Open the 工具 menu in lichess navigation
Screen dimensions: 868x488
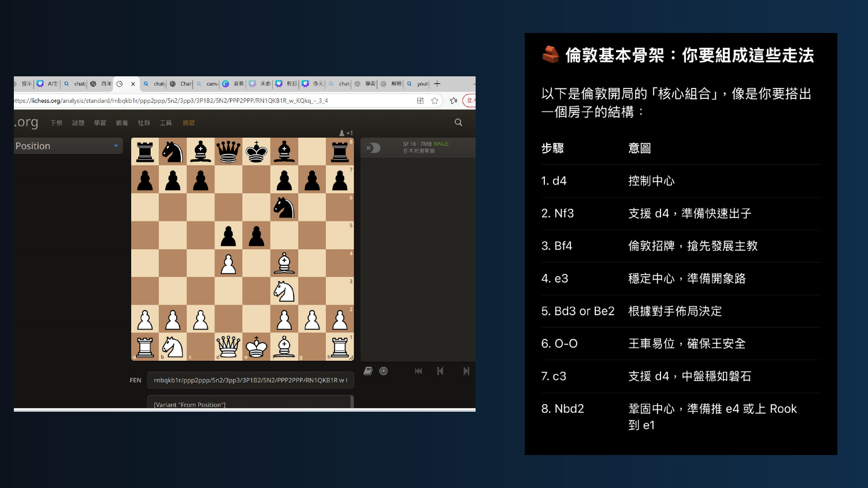pos(166,123)
